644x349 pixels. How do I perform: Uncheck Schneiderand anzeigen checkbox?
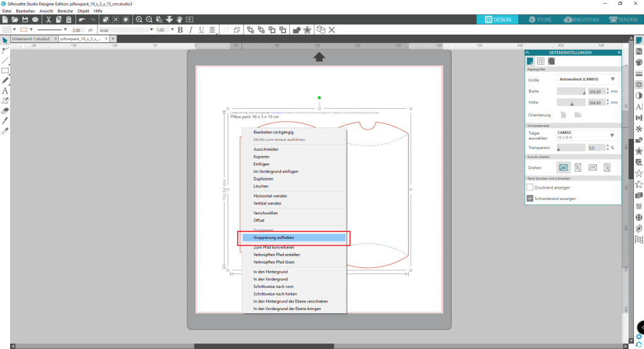pyautogui.click(x=530, y=198)
